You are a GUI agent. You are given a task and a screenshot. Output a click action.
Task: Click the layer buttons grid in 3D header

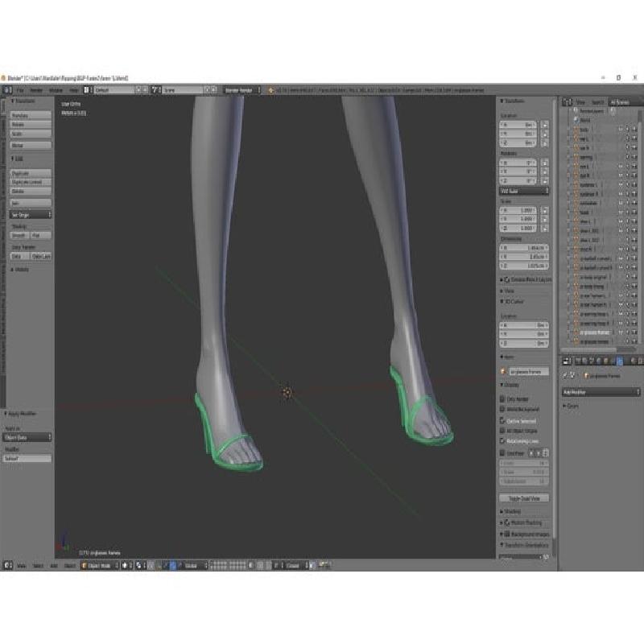click(228, 566)
